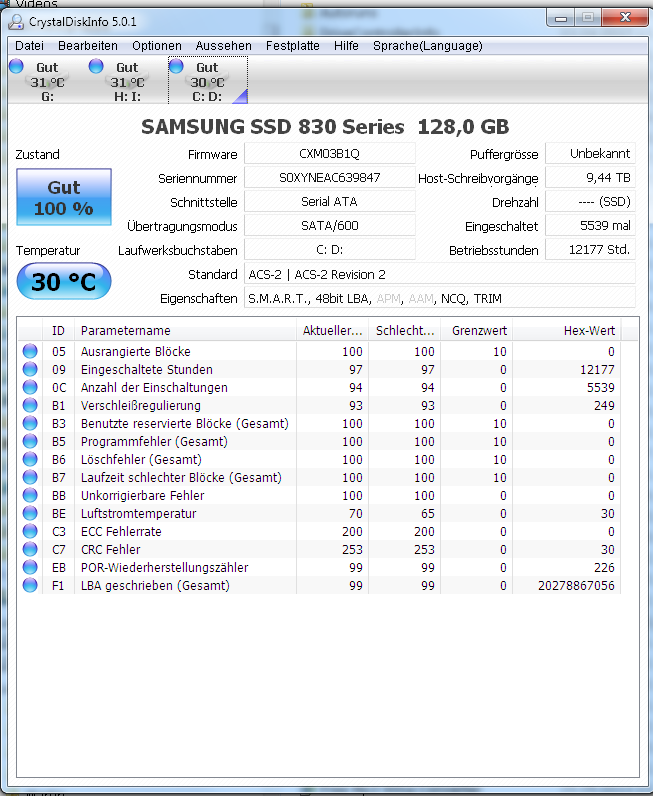The width and height of the screenshot is (653, 796).
Task: Click the Schnittstelle field Serial ATA
Action: (330, 202)
